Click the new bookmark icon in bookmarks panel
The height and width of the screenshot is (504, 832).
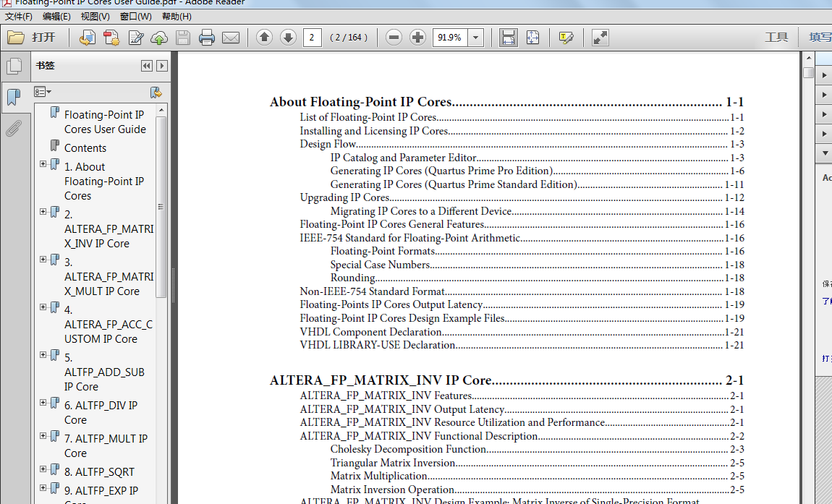[156, 93]
